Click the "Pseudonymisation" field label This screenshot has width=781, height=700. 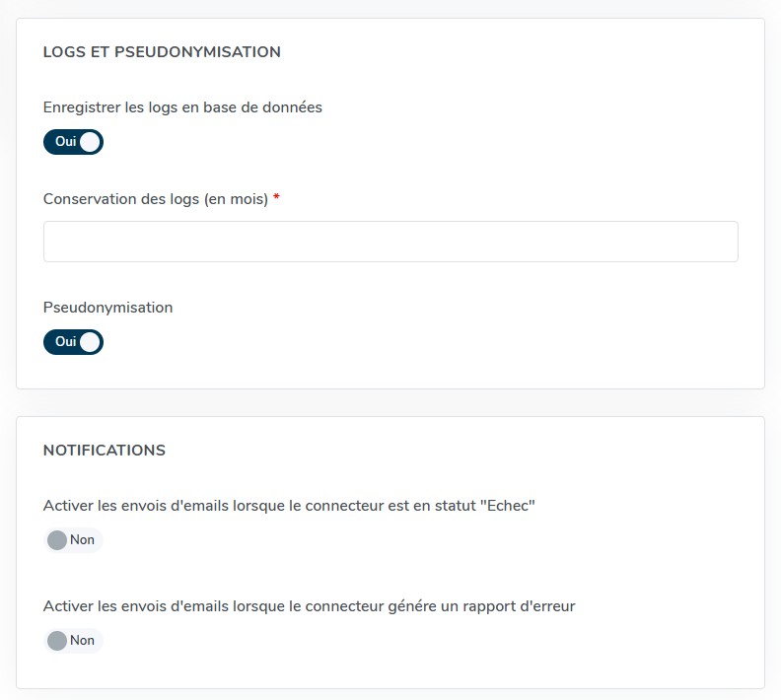point(107,308)
